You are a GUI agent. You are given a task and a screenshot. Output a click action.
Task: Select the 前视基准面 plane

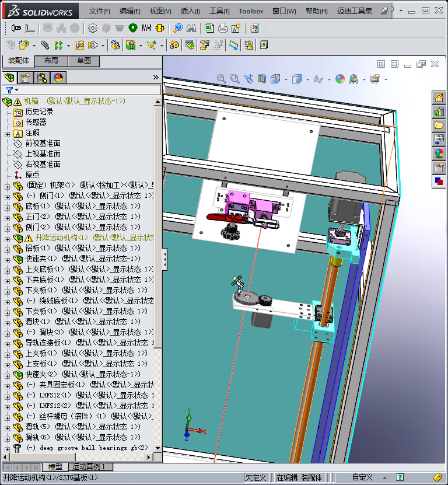pos(43,143)
